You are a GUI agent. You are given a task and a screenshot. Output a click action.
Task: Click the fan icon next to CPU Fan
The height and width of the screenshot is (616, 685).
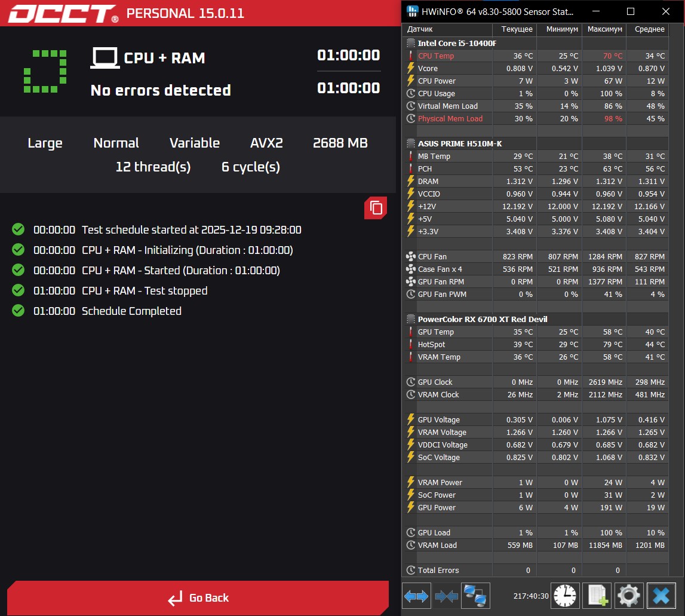click(x=411, y=257)
